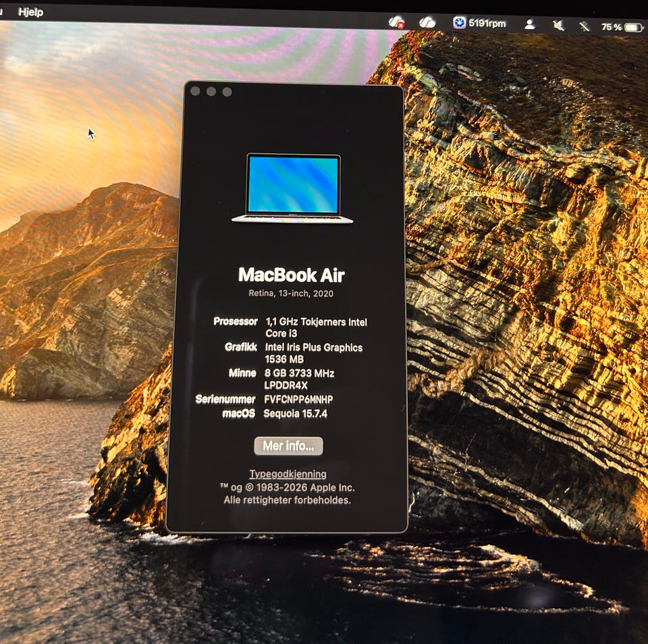Image resolution: width=648 pixels, height=644 pixels.
Task: Click the muted volume icon
Action: (558, 26)
